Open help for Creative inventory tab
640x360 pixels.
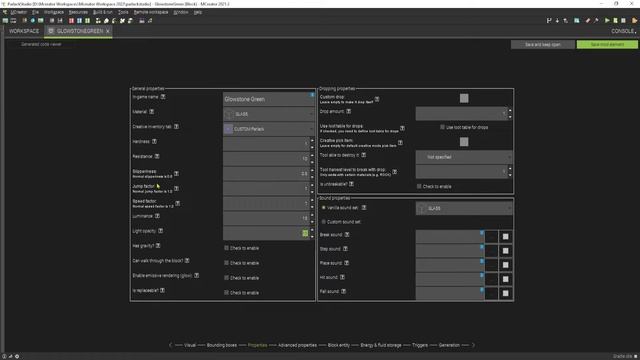[176, 127]
